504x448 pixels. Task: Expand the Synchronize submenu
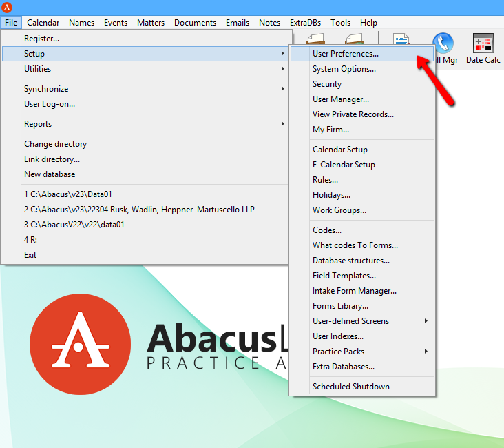[x=145, y=89]
